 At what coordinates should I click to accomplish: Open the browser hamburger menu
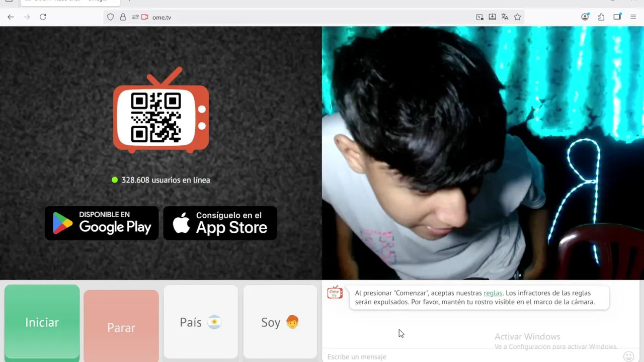633,17
